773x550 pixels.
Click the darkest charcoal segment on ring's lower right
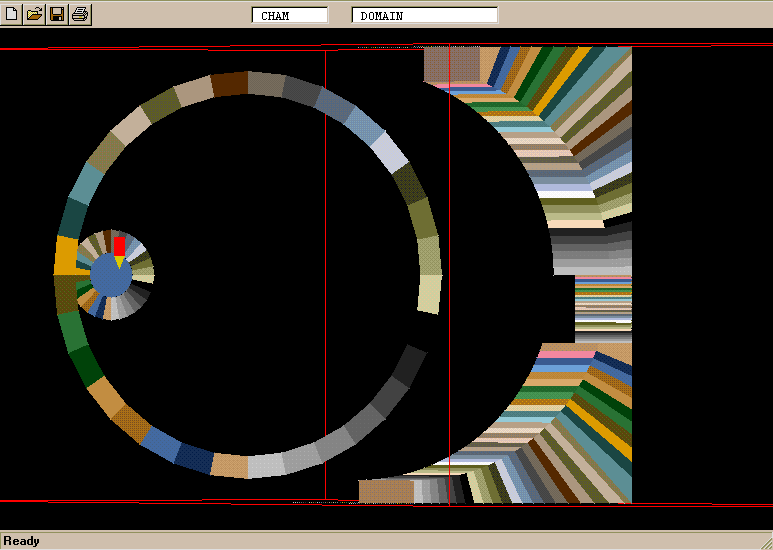pos(408,366)
